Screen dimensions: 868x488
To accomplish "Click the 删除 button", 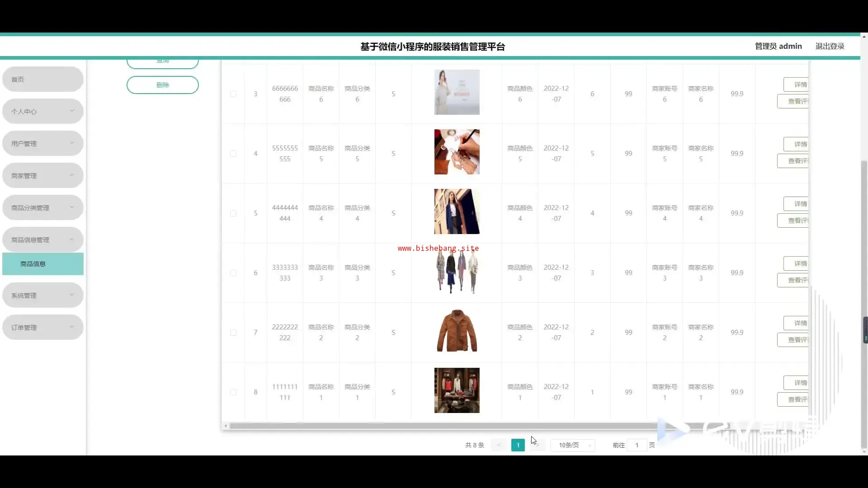I will pyautogui.click(x=162, y=85).
